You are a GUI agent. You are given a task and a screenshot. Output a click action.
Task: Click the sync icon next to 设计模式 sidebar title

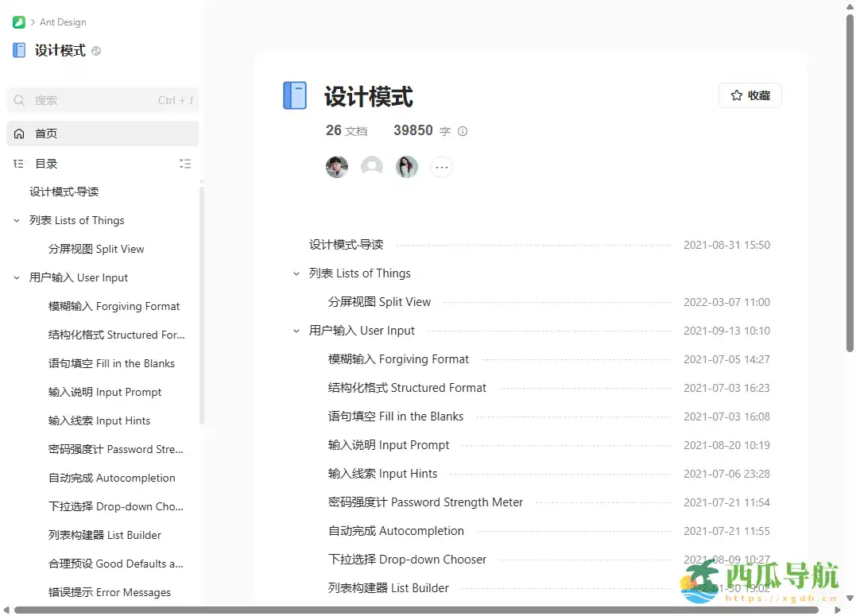(95, 51)
